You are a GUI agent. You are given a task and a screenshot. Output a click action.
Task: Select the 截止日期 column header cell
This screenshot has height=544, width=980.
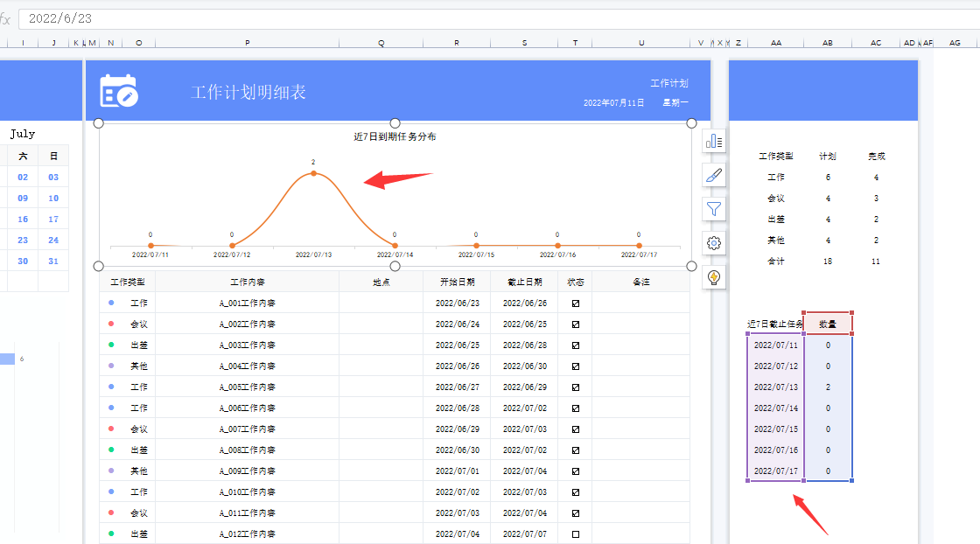(524, 282)
